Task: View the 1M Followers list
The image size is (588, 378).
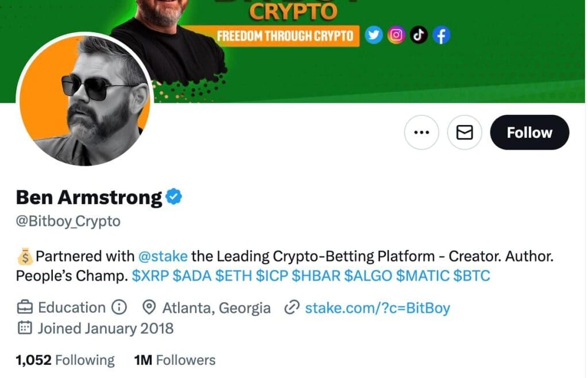Action: click(175, 360)
